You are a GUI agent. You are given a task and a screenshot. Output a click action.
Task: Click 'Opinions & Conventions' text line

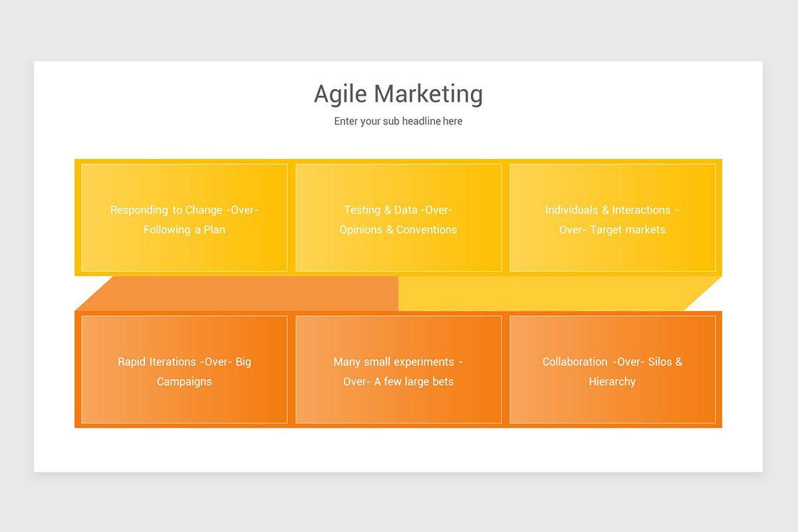[x=398, y=229]
